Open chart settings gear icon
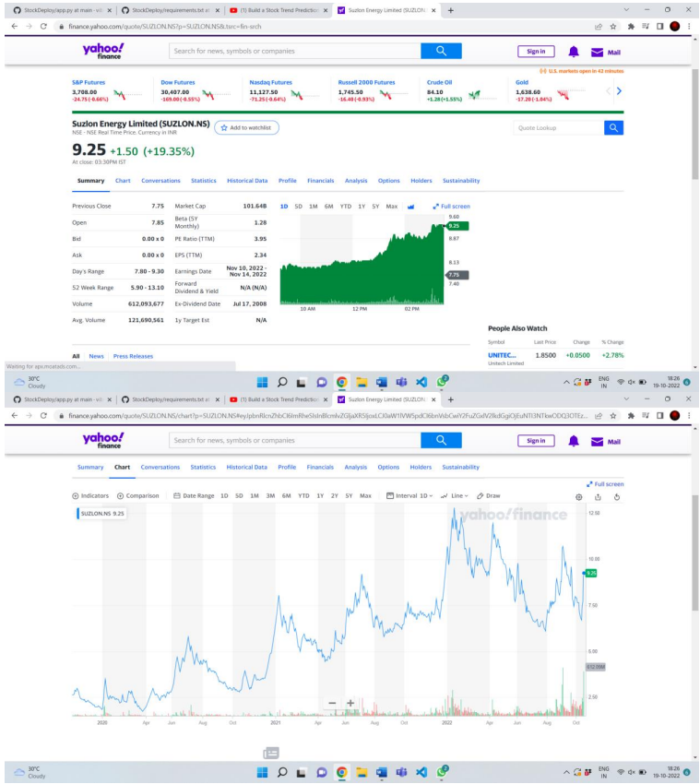700x784 pixels. pos(579,497)
